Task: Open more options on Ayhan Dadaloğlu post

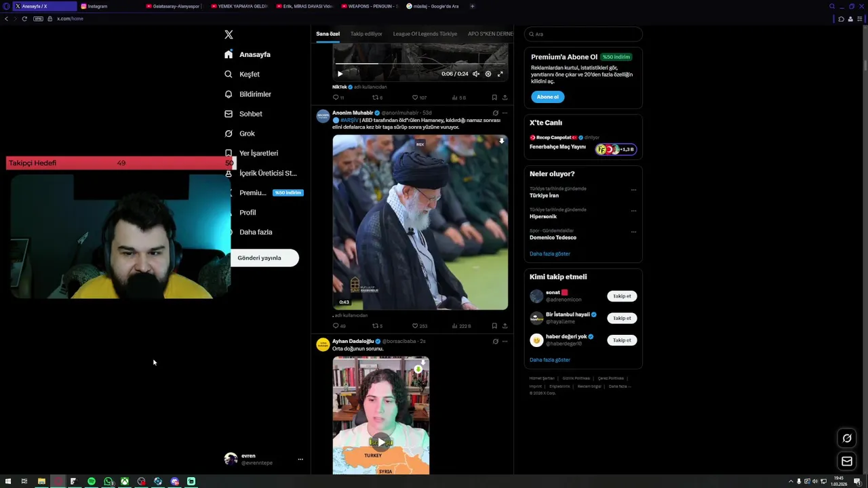Action: pos(505,342)
